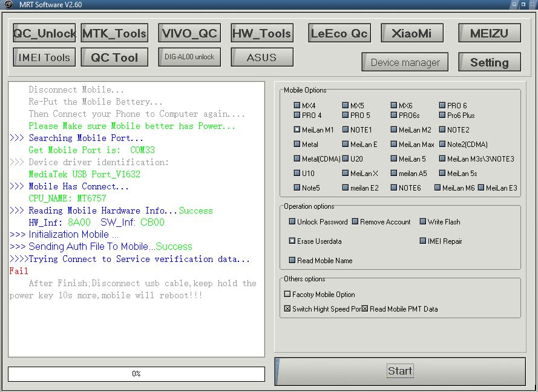The image size is (538, 392).
Task: Enable the IMEI Repair operation
Action: 422,241
